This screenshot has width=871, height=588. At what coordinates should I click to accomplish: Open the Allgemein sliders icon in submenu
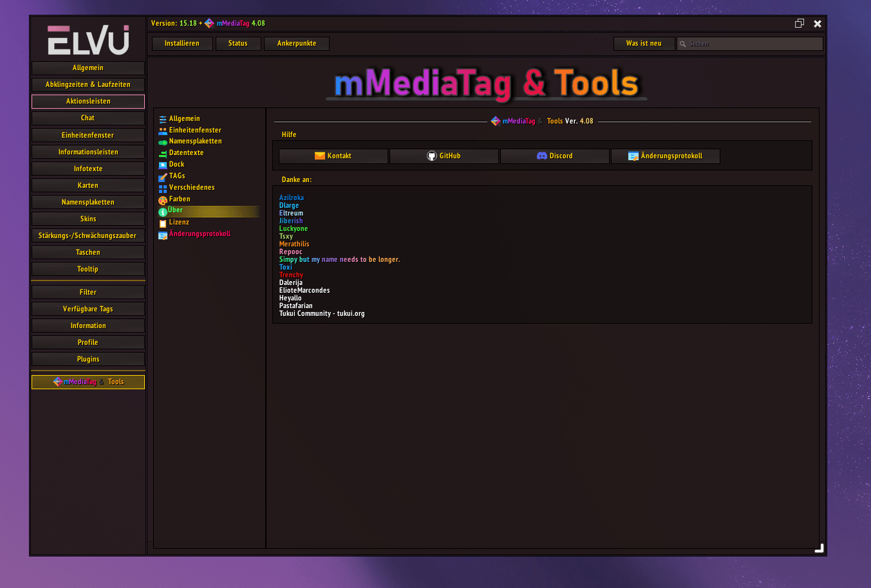click(x=163, y=119)
